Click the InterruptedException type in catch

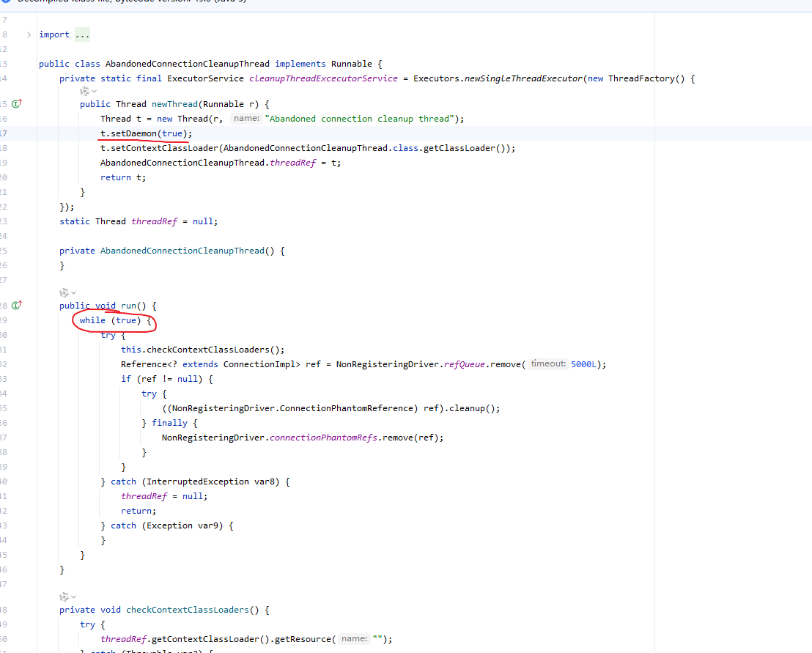[198, 482]
